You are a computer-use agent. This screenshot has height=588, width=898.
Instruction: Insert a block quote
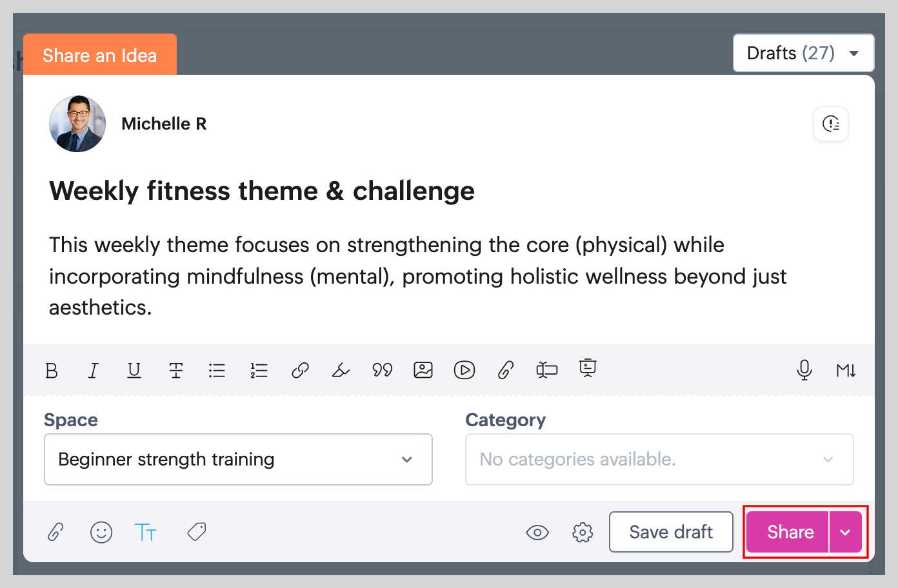382,370
